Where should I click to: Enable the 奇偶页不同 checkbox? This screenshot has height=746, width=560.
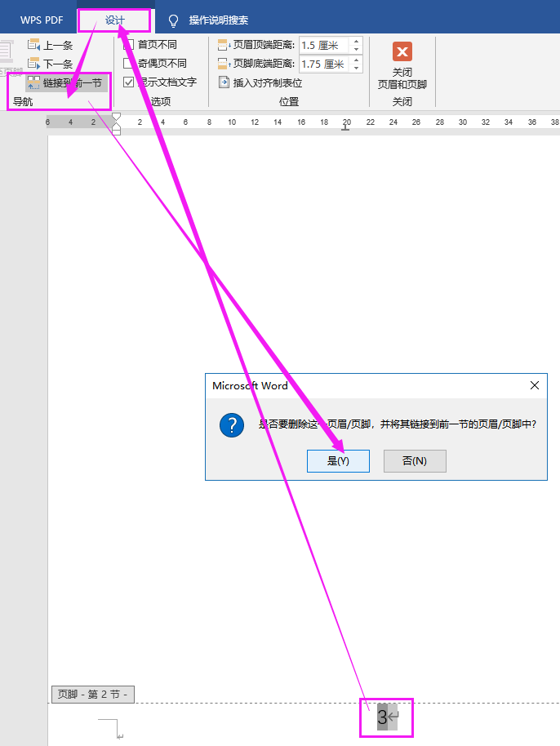click(x=129, y=63)
